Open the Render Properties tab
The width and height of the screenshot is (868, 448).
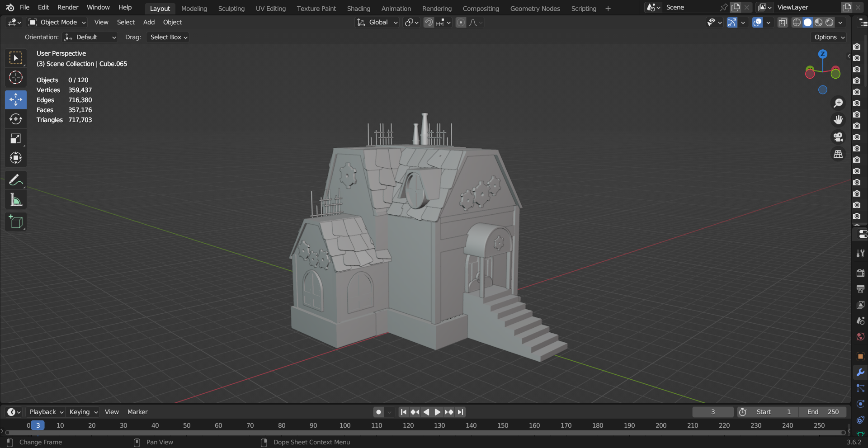click(860, 273)
